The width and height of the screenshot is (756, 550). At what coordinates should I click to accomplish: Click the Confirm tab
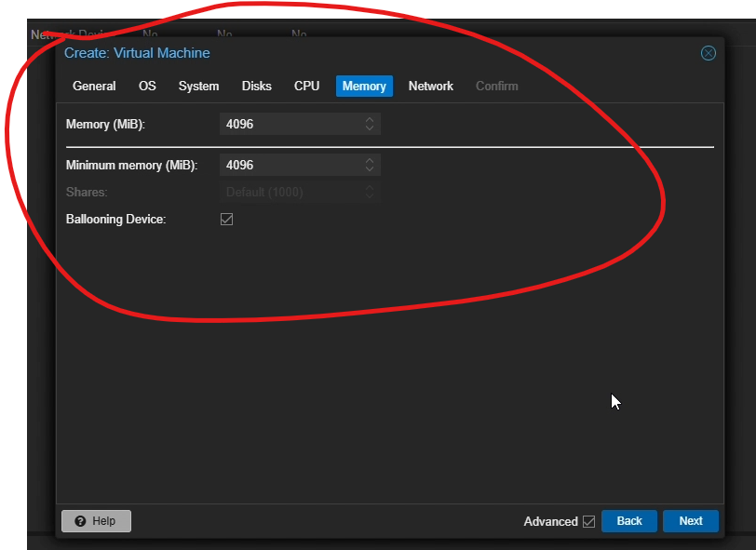pyautogui.click(x=496, y=87)
